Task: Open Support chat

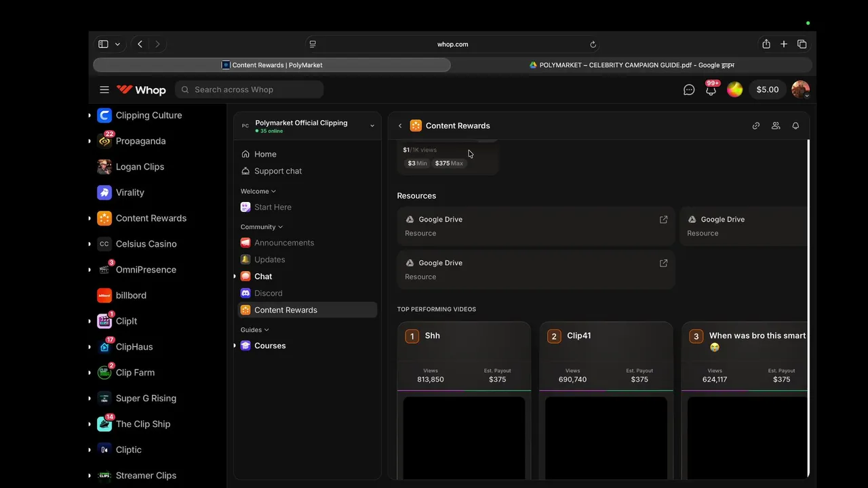Action: tap(307, 171)
